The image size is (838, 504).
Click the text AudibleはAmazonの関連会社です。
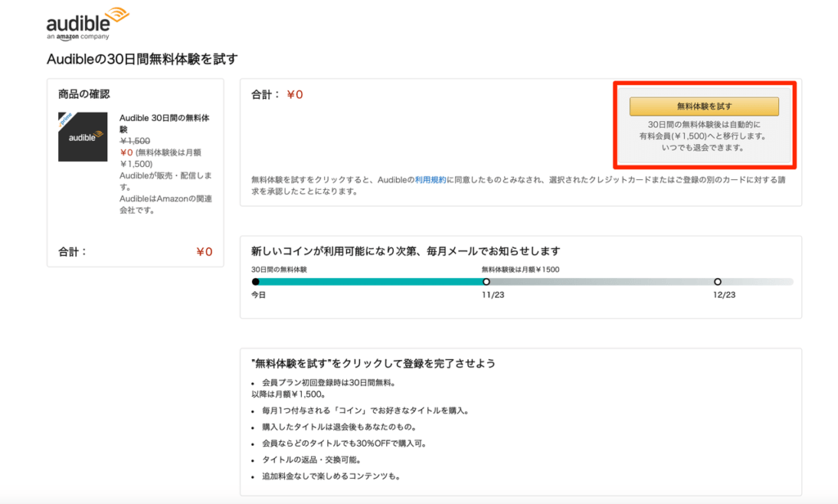click(x=165, y=205)
